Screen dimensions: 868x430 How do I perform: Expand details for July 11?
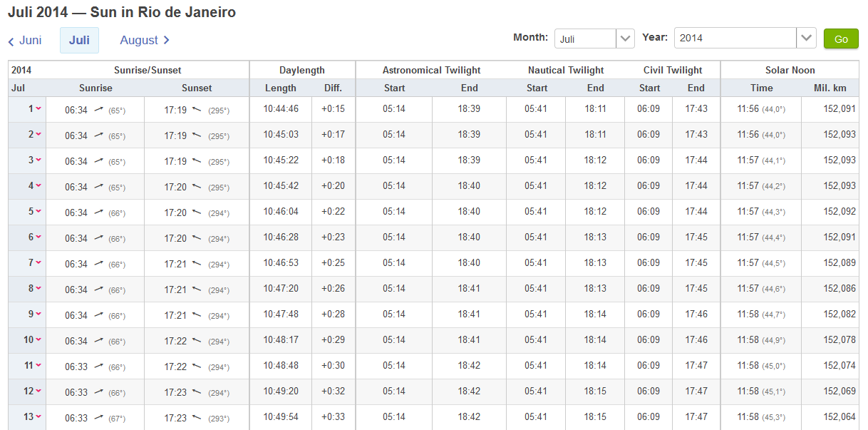coord(38,366)
